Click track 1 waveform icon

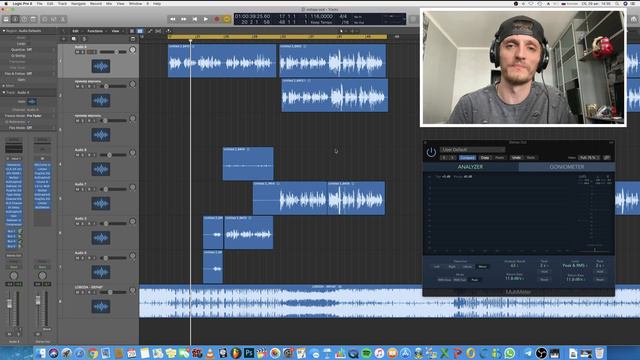(x=101, y=66)
